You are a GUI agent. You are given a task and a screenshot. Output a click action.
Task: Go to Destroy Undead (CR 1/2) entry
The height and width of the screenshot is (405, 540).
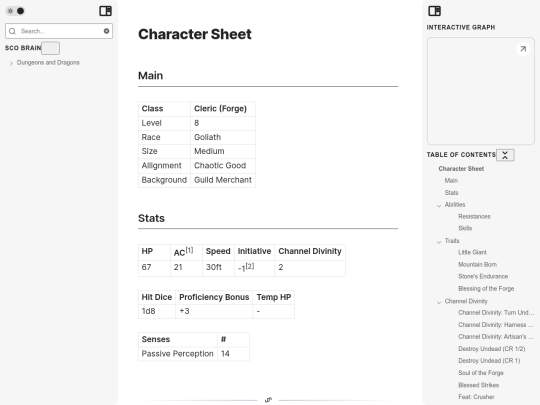pos(491,349)
